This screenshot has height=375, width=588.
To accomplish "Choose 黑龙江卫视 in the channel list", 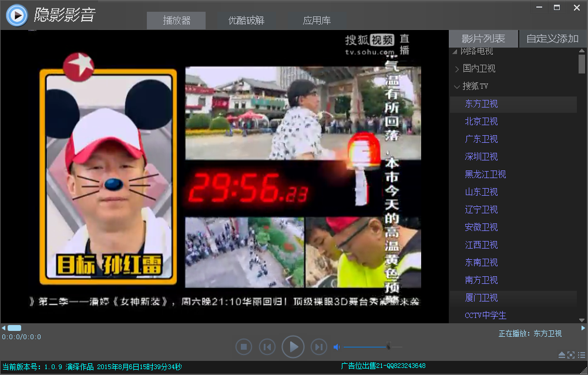I will [x=485, y=175].
